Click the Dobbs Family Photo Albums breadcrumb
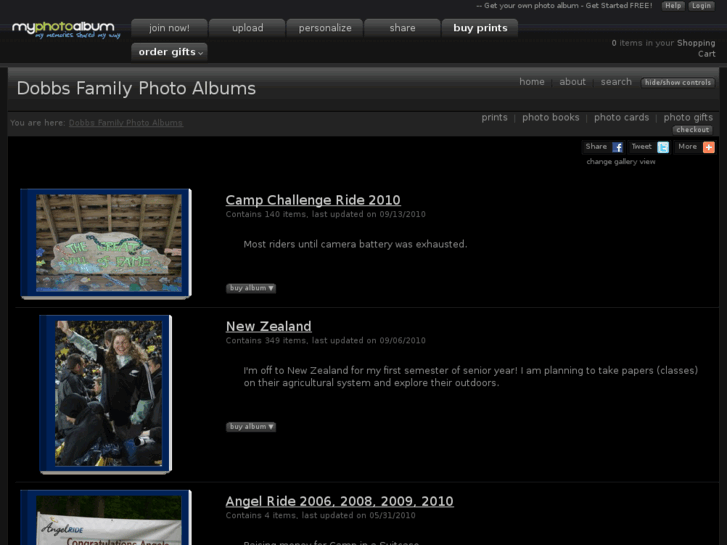The image size is (727, 545). point(126,123)
